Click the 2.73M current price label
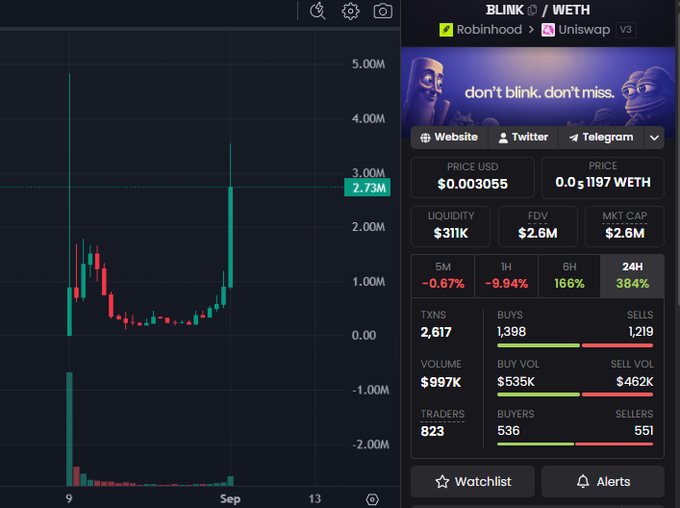This screenshot has width=680, height=508. click(x=368, y=187)
